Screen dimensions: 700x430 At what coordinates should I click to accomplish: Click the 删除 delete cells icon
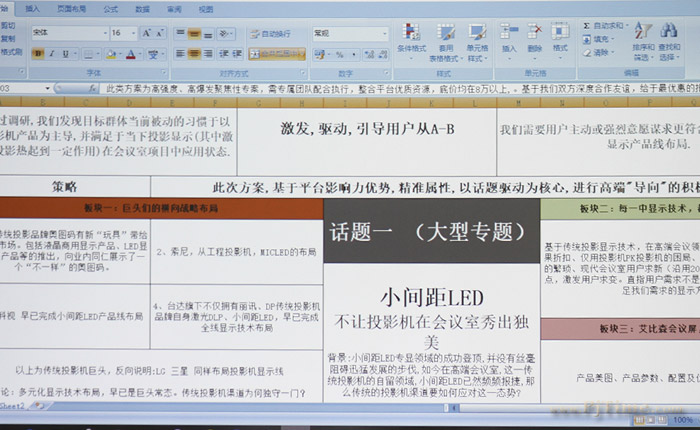tap(533, 38)
